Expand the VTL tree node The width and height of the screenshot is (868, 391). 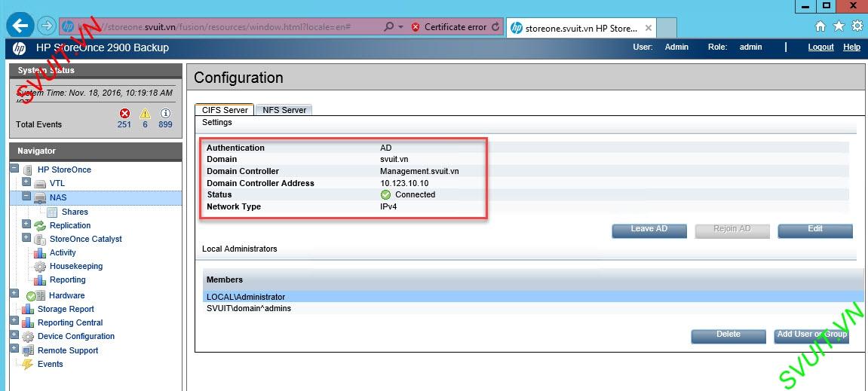pos(26,182)
